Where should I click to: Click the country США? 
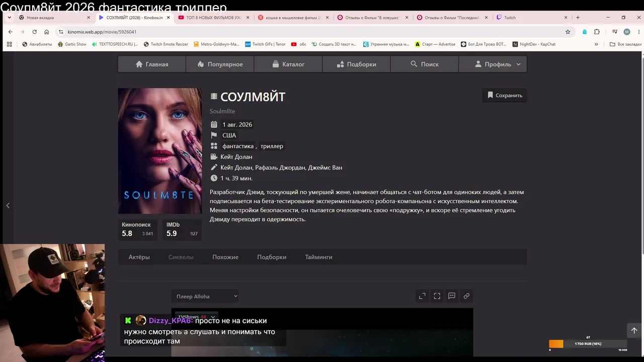(229, 135)
